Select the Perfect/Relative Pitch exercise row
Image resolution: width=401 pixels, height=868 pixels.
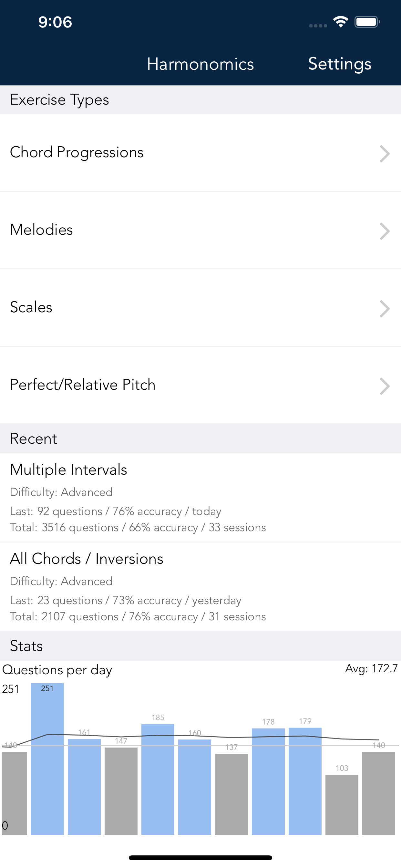pyautogui.click(x=83, y=385)
